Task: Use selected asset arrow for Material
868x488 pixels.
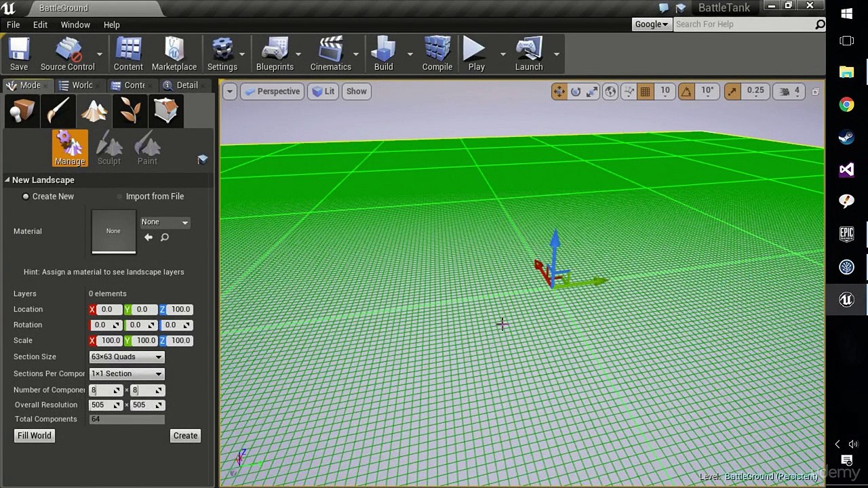Action: 149,237
